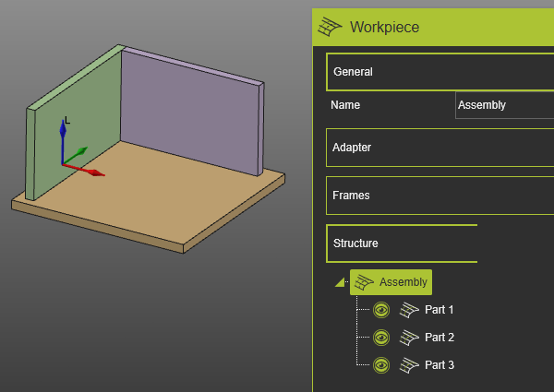This screenshot has width=554, height=392.
Task: Click the green axis arrow in viewport
Action: tap(79, 152)
